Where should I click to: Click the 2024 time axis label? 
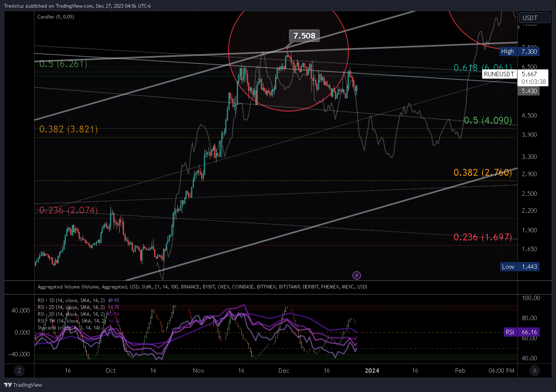coord(372,371)
